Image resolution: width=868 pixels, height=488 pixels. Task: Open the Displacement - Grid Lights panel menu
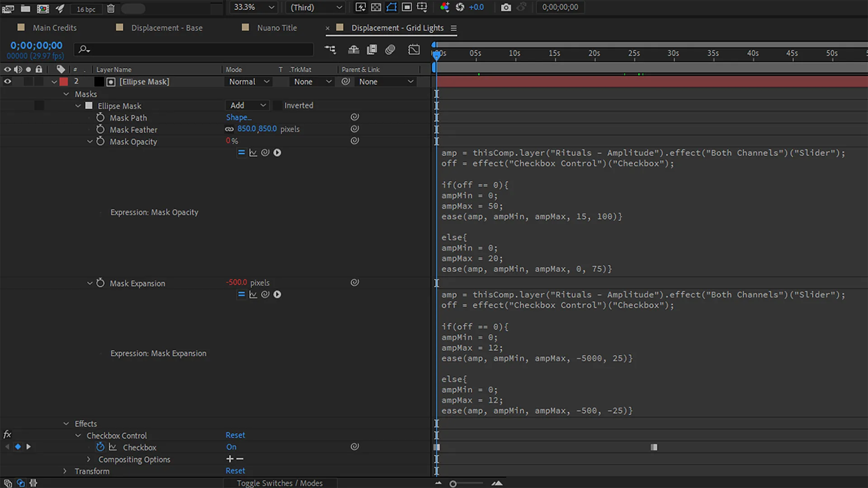point(453,28)
